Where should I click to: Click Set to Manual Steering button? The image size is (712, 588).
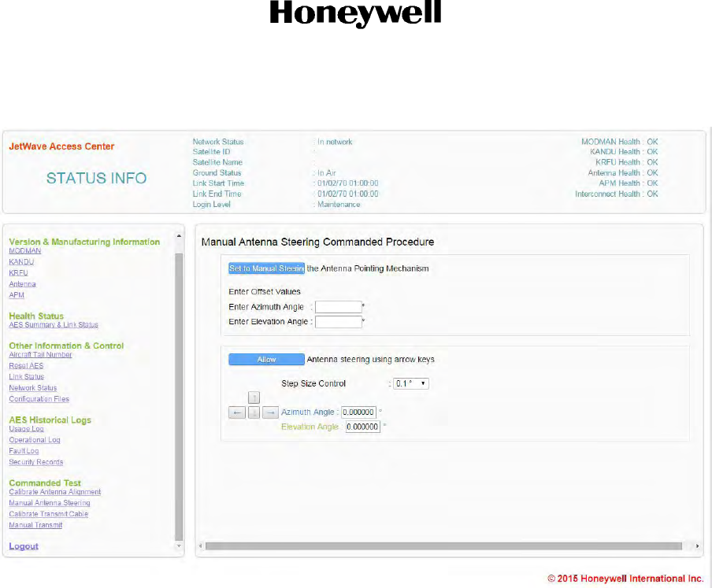point(266,268)
